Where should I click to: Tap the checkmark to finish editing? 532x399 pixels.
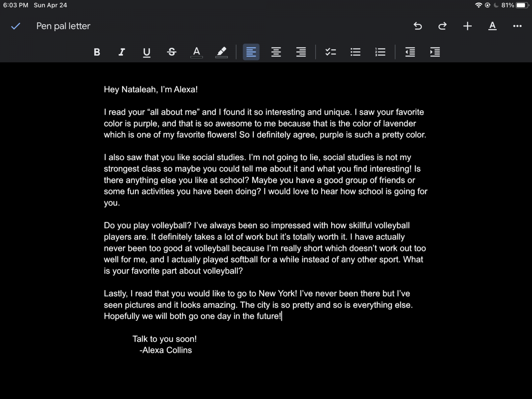pyautogui.click(x=15, y=26)
